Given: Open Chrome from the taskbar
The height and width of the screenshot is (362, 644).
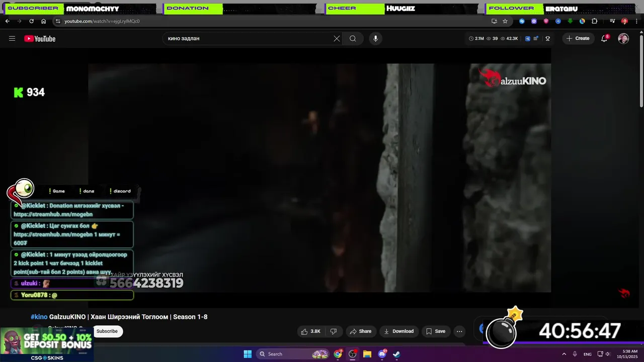Looking at the screenshot, I should pyautogui.click(x=338, y=354).
